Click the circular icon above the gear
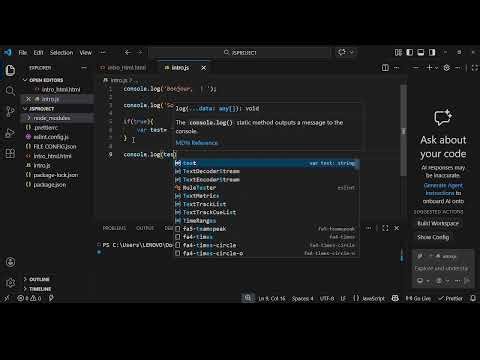Viewport: 480px width, 360px height. click(10, 262)
